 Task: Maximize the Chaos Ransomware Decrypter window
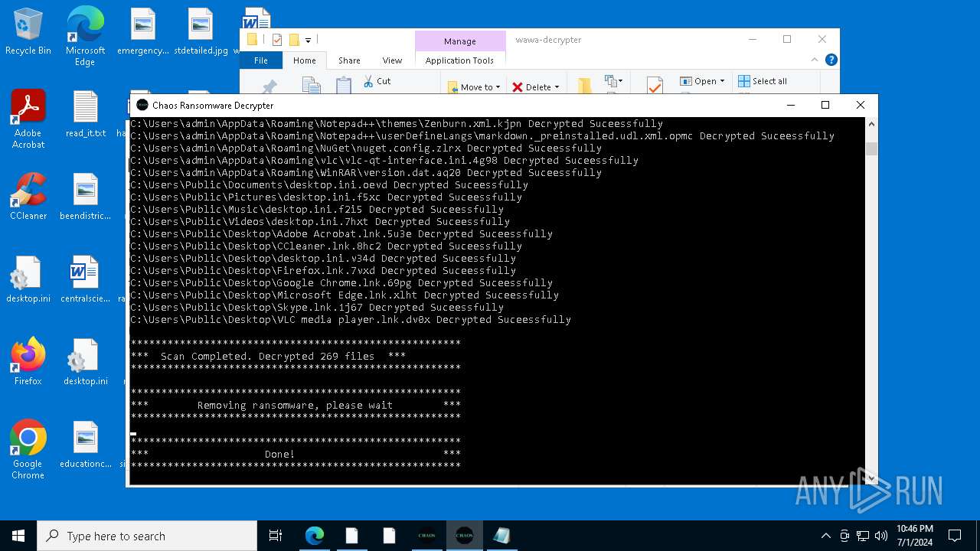pyautogui.click(x=825, y=105)
